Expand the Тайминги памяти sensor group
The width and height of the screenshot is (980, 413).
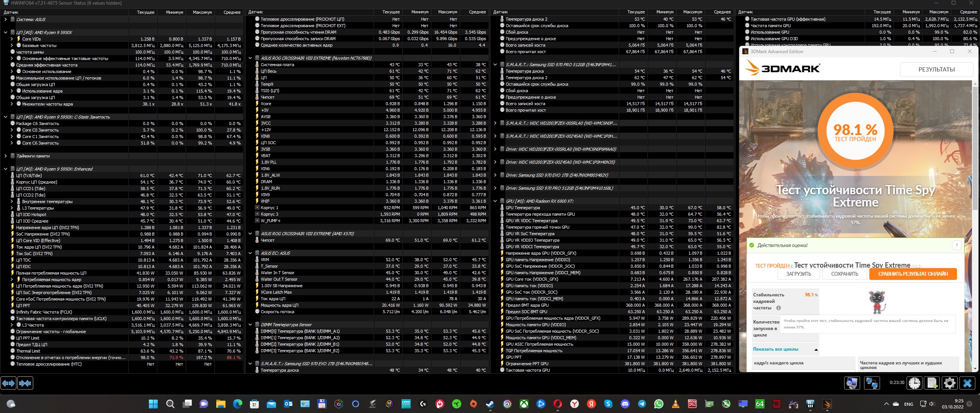5,156
